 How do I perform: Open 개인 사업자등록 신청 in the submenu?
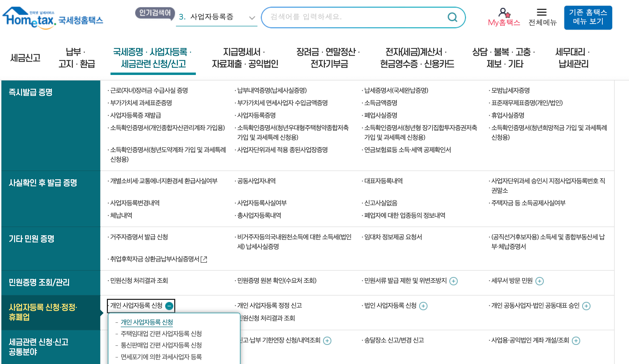tap(147, 322)
